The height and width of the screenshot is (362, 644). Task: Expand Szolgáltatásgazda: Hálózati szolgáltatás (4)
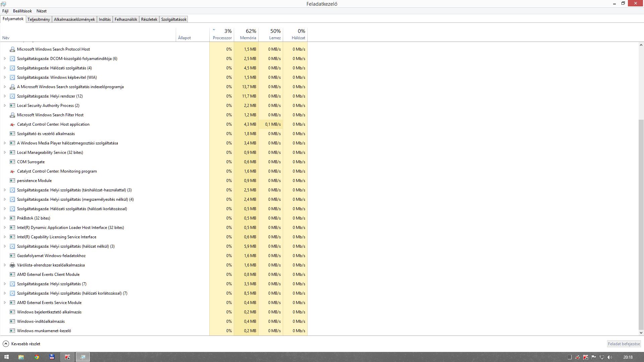tap(5, 68)
